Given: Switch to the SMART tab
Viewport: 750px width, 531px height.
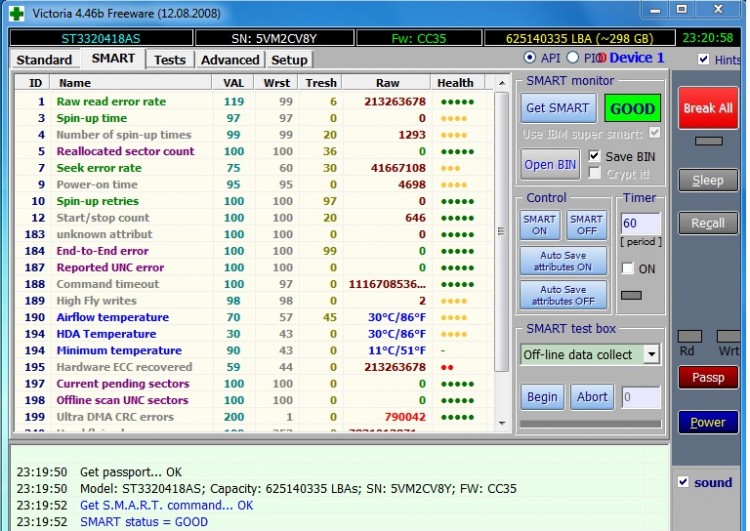Looking at the screenshot, I should [113, 58].
